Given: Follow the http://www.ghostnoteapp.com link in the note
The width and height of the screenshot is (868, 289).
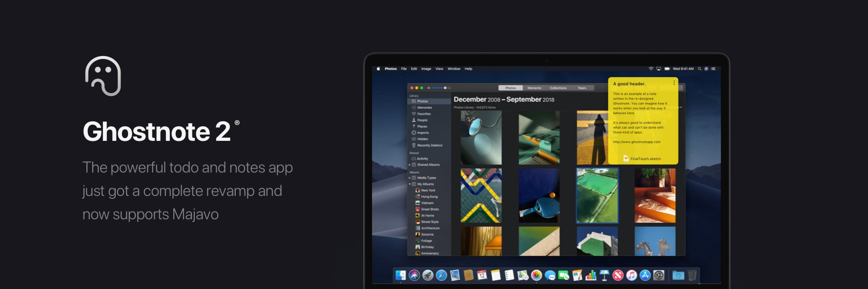Looking at the screenshot, I should 637,142.
